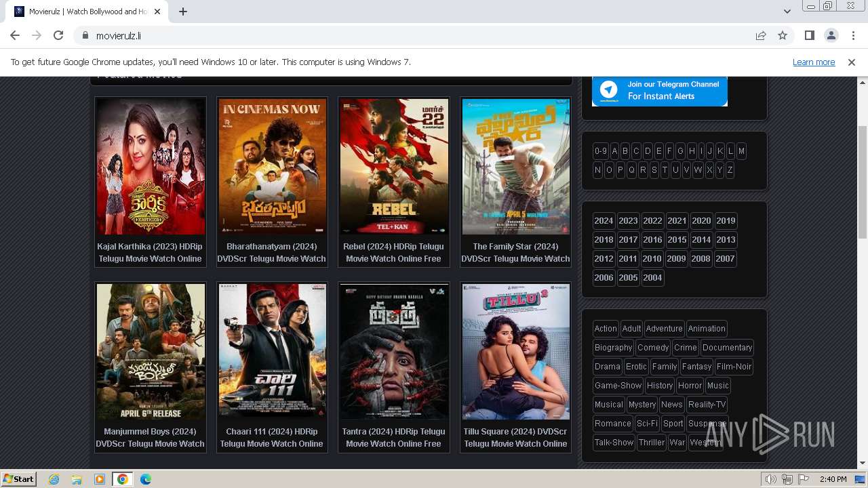This screenshot has height=488, width=868.
Task: Browse movies from year 2024
Action: (x=604, y=221)
